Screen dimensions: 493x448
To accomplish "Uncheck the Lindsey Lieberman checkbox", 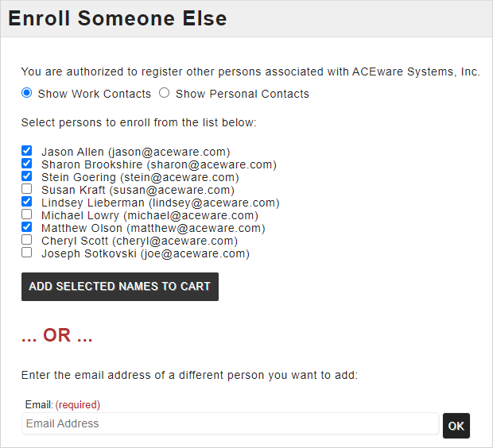I will (27, 202).
